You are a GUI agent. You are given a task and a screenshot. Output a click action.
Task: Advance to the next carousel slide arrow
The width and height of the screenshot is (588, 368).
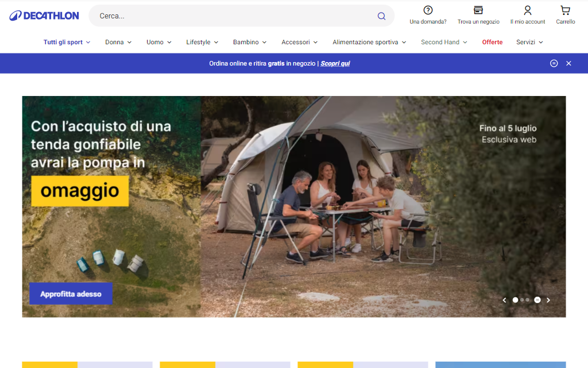548,300
